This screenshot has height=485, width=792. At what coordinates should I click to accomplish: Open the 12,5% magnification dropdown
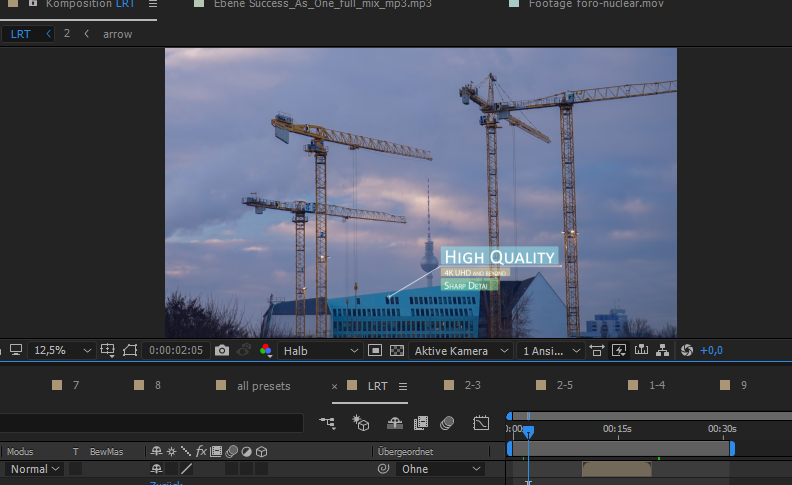[62, 350]
